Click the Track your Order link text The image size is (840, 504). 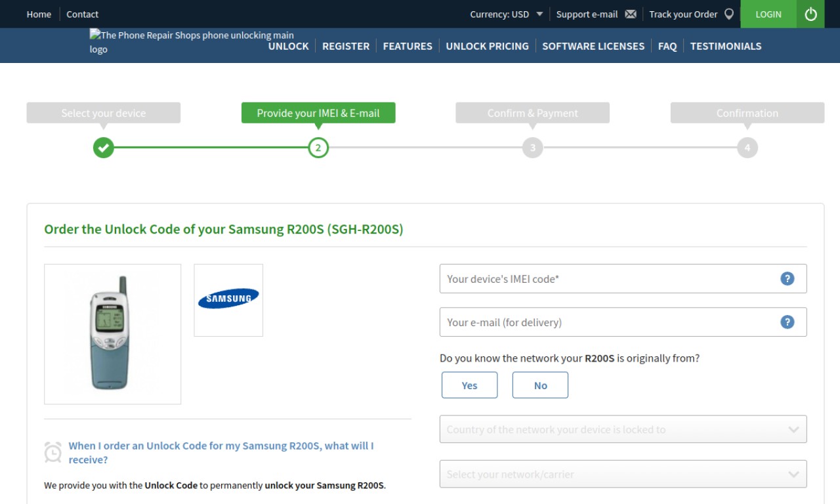point(683,14)
